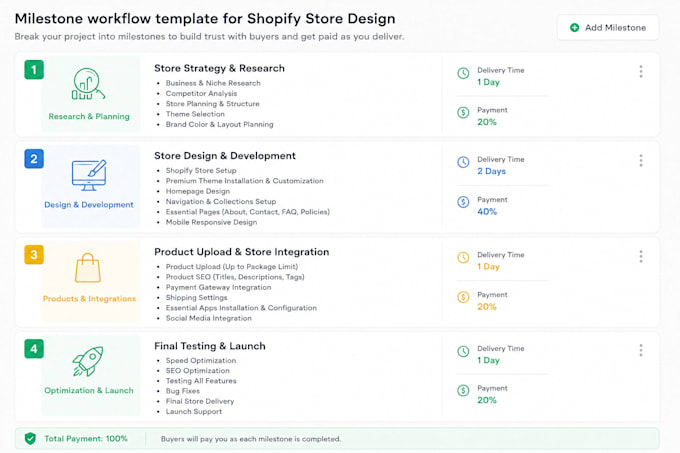Click Shipping Settings list item
The height and width of the screenshot is (453, 680).
tap(196, 298)
